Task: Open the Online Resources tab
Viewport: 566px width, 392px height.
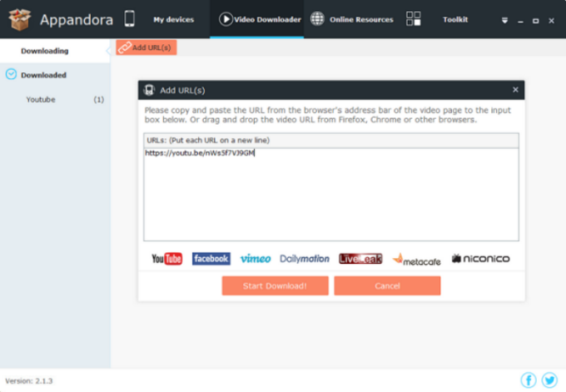Action: pos(361,19)
